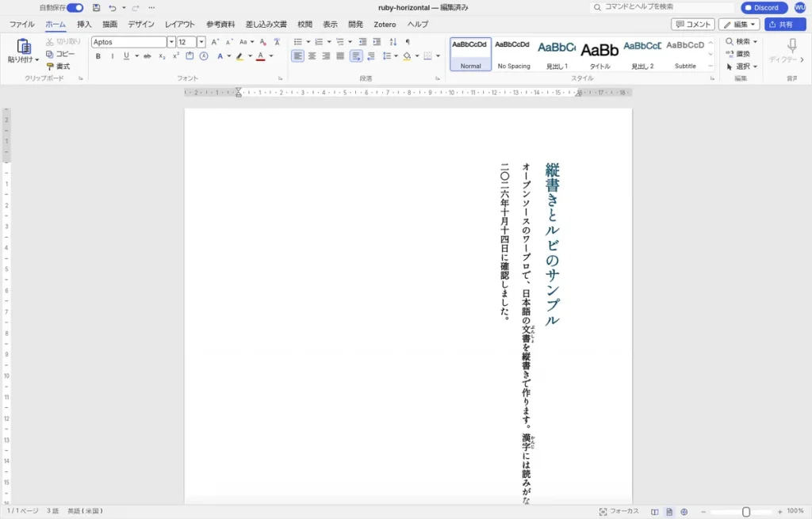The height and width of the screenshot is (519, 812).
Task: Open the font size dropdown arrow
Action: click(201, 42)
